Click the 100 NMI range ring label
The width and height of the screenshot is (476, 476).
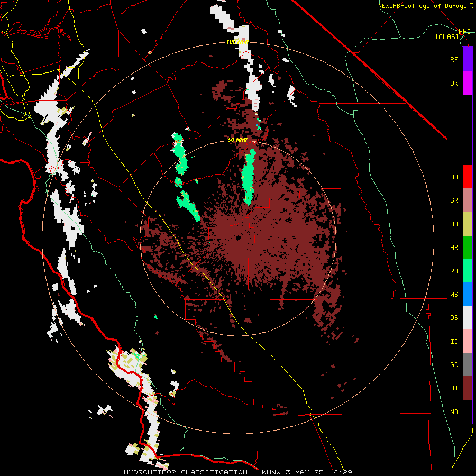(x=237, y=42)
